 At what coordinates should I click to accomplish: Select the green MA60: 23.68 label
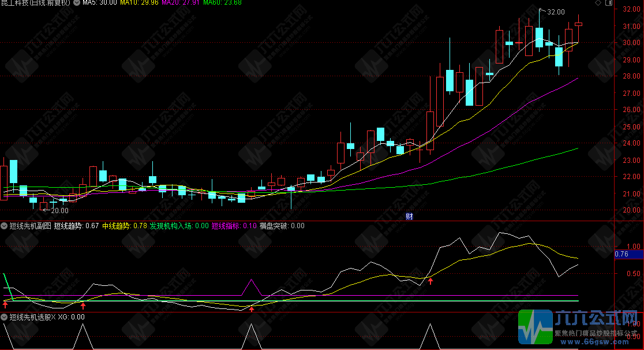click(x=222, y=2)
